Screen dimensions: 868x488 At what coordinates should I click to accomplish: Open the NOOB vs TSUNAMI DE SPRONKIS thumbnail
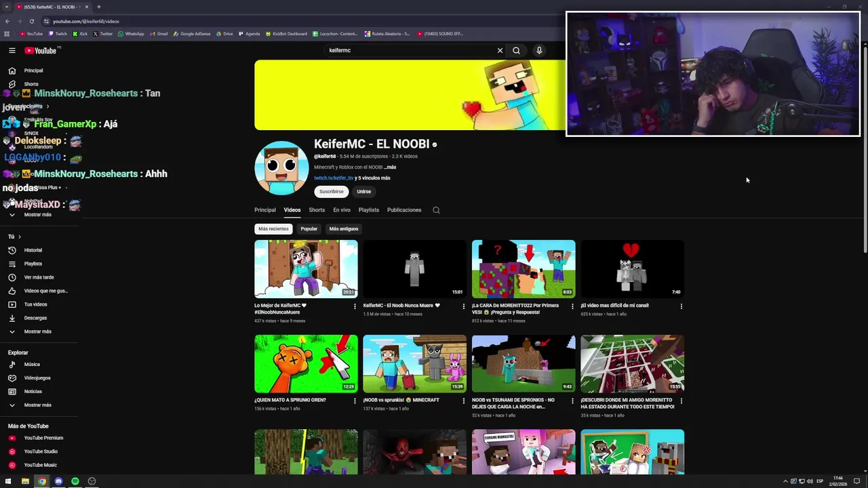524,364
